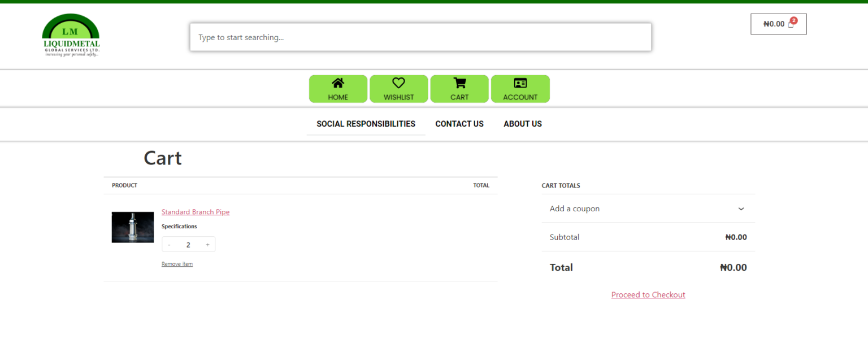Go to the Contact Us page
Viewport: 868px width, 343px height.
point(459,124)
